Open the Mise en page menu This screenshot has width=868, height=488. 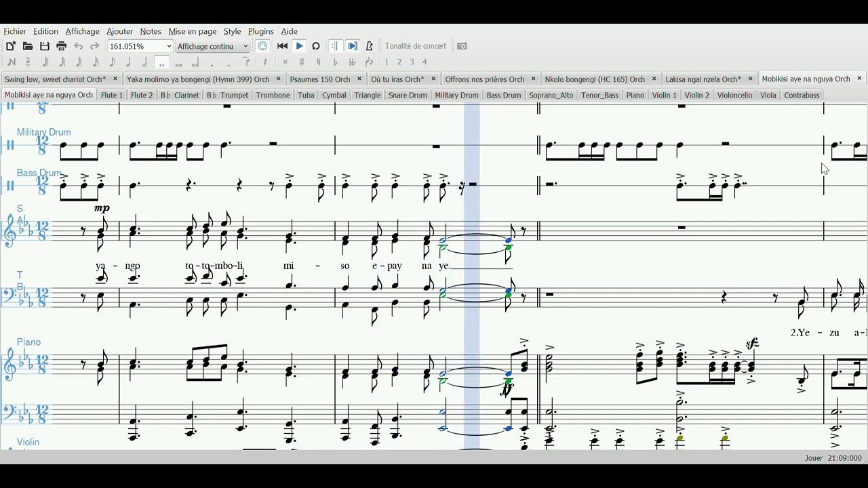point(193,31)
